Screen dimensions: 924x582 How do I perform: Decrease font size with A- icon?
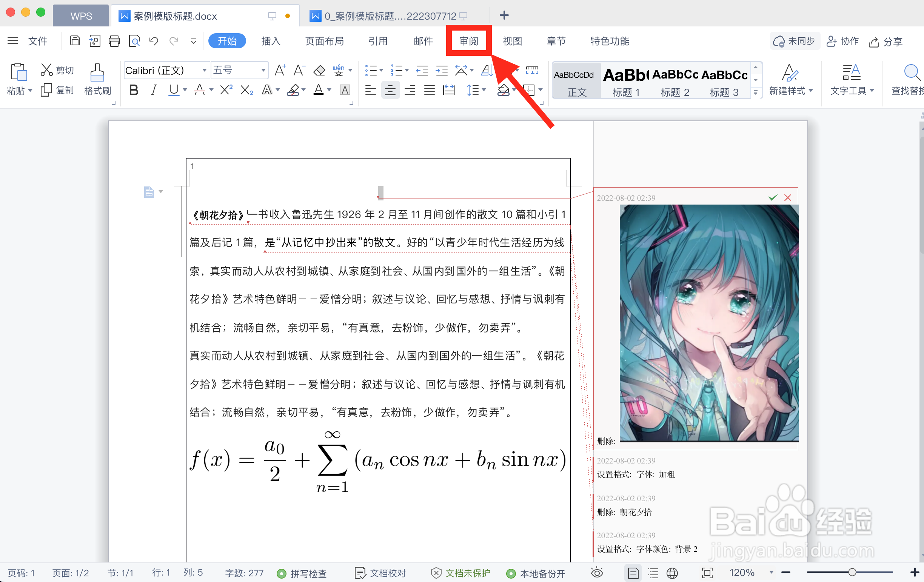[299, 70]
